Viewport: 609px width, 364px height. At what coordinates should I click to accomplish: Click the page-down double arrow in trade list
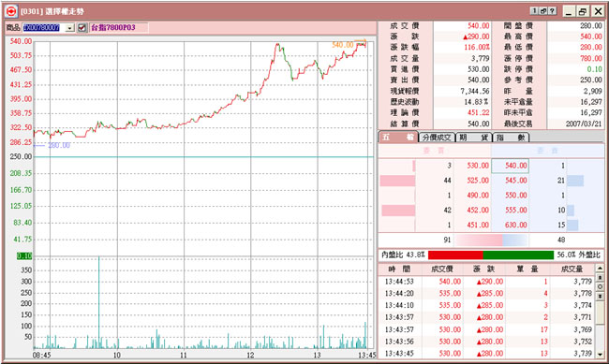pyautogui.click(x=600, y=296)
